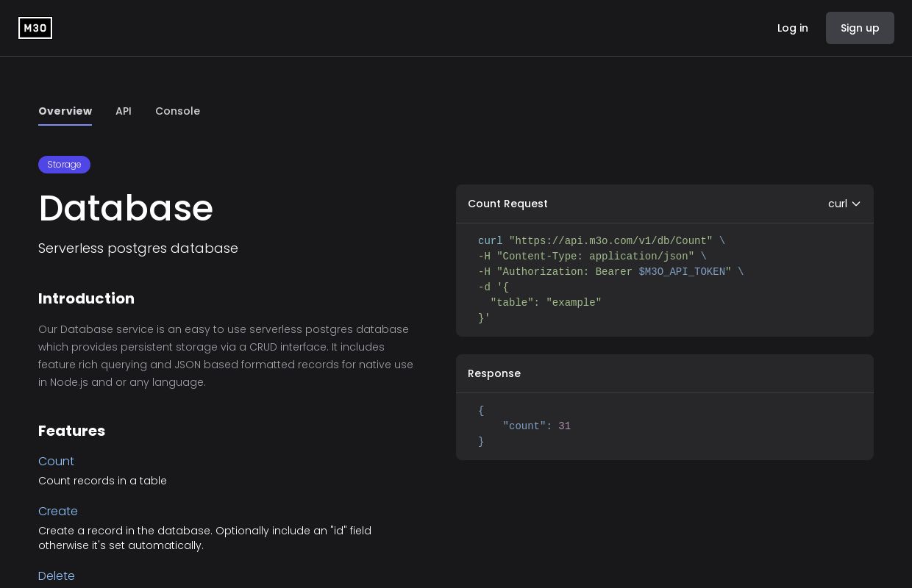Click the curl URL line in code
912x588 pixels.
tap(602, 241)
